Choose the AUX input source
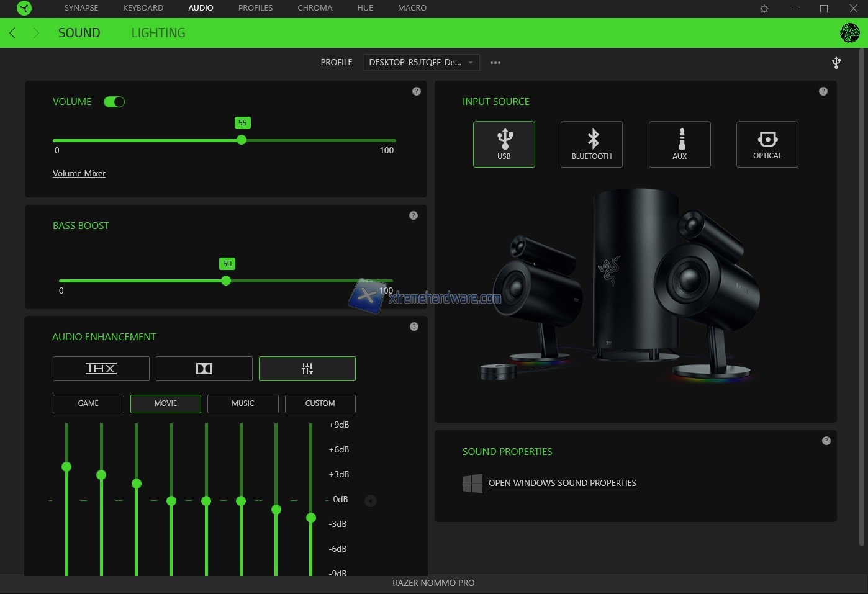Viewport: 868px width, 594px height. [x=679, y=144]
